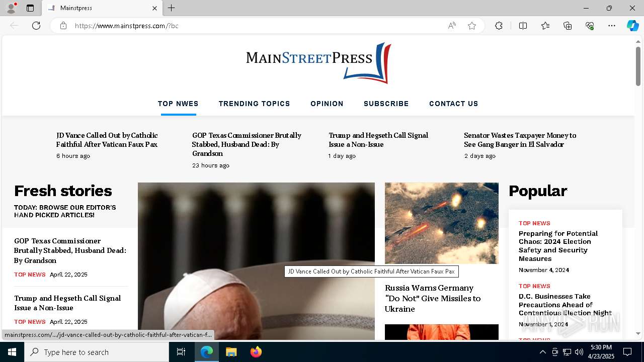
Task: Open the Favorites list icon
Action: click(545, 26)
